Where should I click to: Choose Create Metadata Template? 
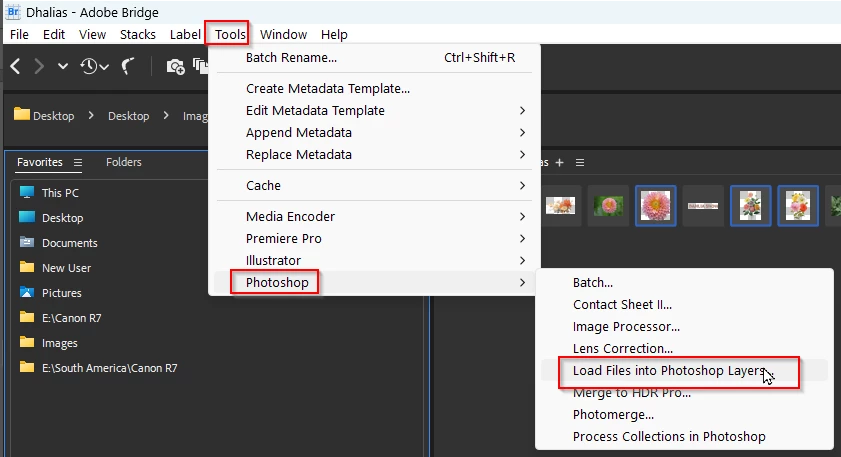click(374, 89)
